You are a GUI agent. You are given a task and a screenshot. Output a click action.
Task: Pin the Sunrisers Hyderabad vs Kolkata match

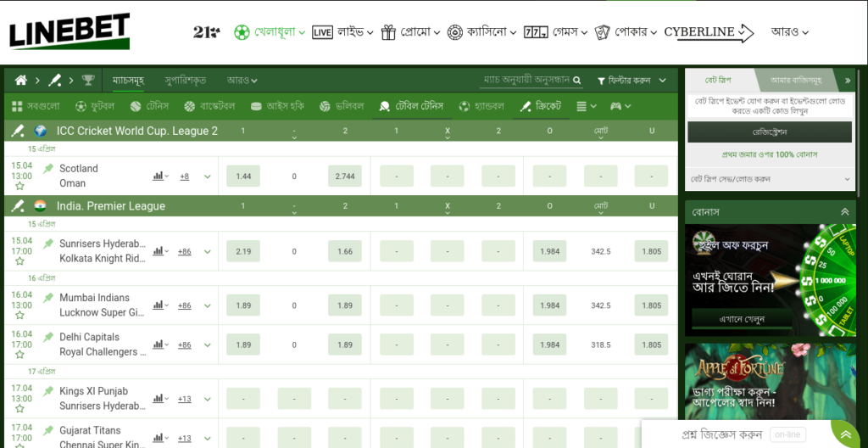48,244
